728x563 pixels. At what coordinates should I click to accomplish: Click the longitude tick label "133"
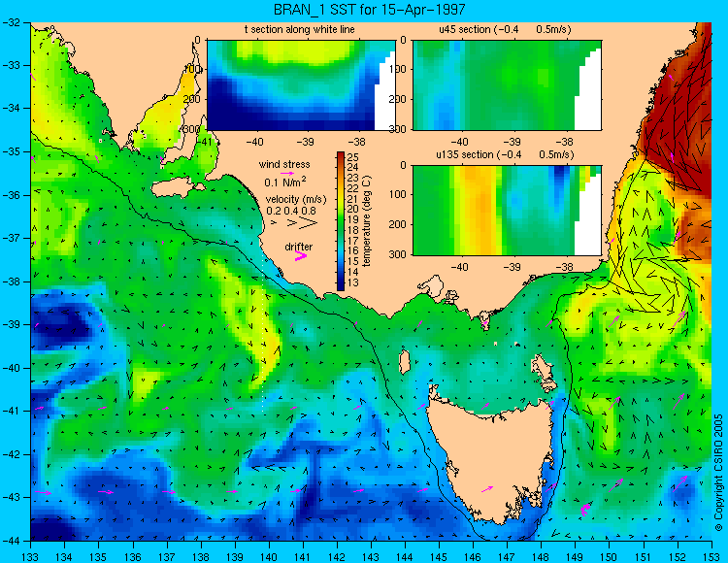31,557
